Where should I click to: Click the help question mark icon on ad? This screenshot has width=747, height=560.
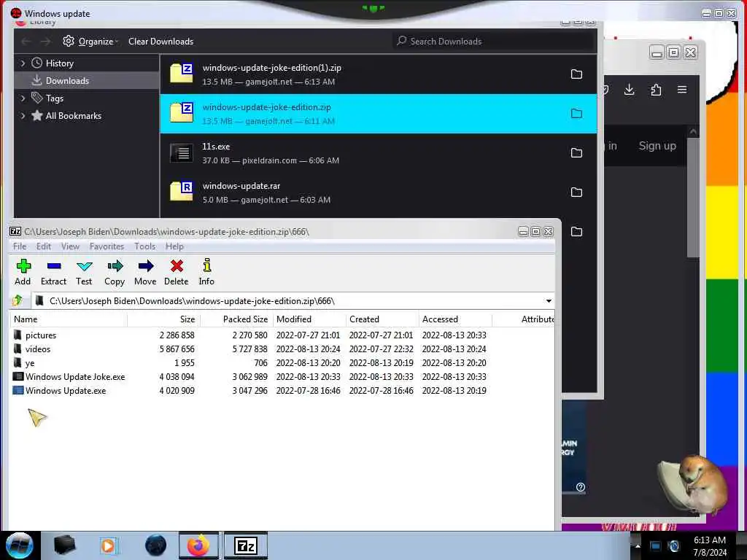580,487
